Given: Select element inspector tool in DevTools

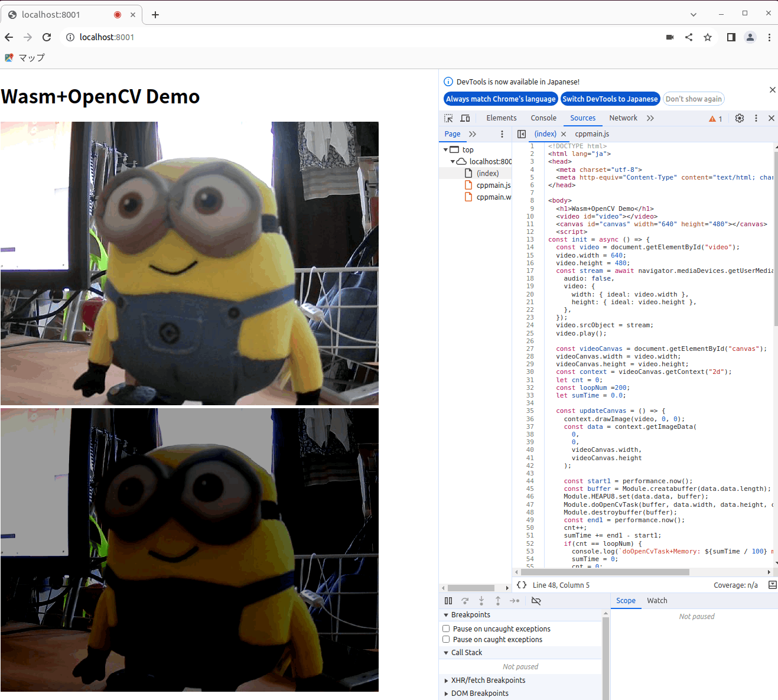Looking at the screenshot, I should pyautogui.click(x=449, y=118).
